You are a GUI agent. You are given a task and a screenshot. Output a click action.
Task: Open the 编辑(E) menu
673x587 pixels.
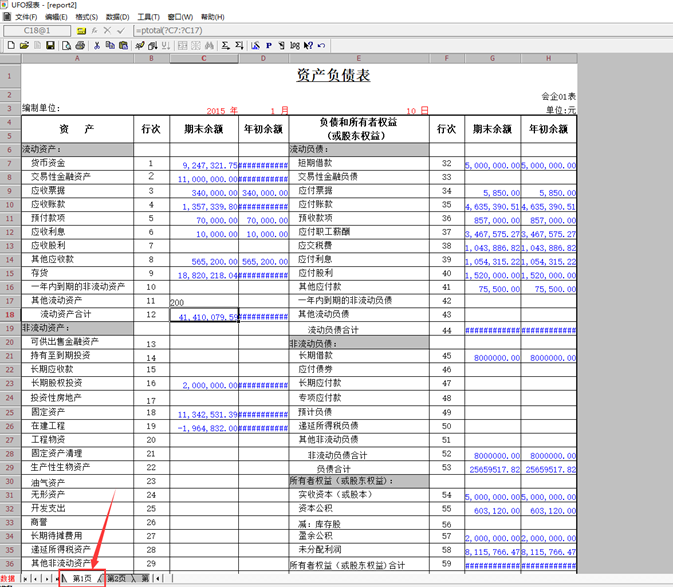(x=56, y=17)
